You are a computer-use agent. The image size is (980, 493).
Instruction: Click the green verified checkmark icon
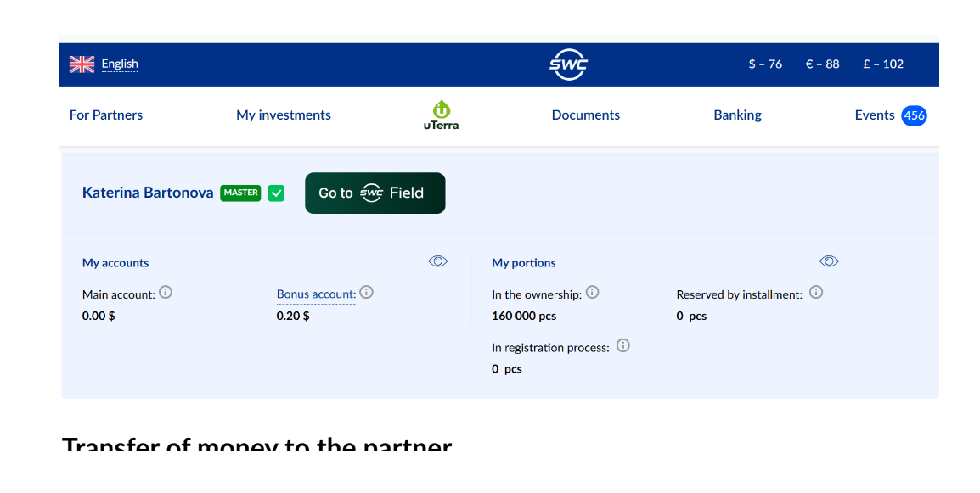pos(276,193)
